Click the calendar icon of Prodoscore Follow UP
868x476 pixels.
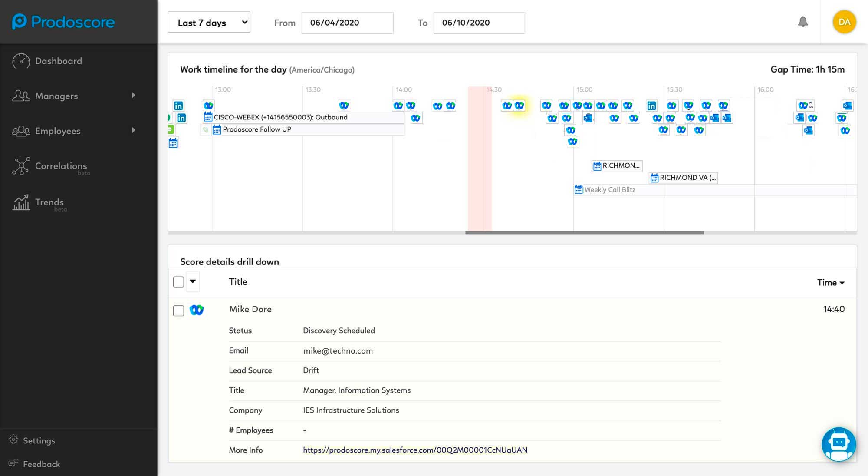coord(217,129)
